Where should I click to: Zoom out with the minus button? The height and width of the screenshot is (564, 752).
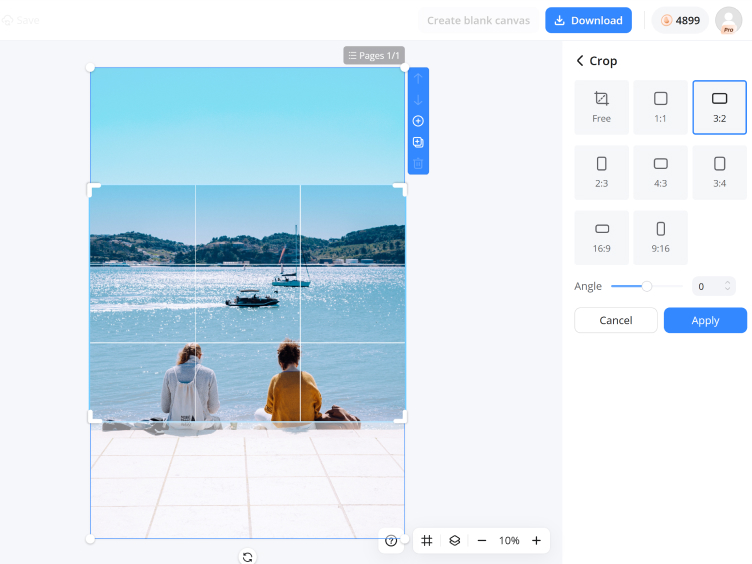pyautogui.click(x=482, y=540)
